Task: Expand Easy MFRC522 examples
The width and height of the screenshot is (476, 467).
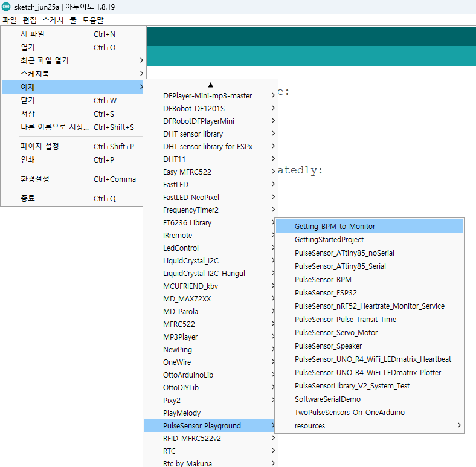Action: [x=210, y=172]
